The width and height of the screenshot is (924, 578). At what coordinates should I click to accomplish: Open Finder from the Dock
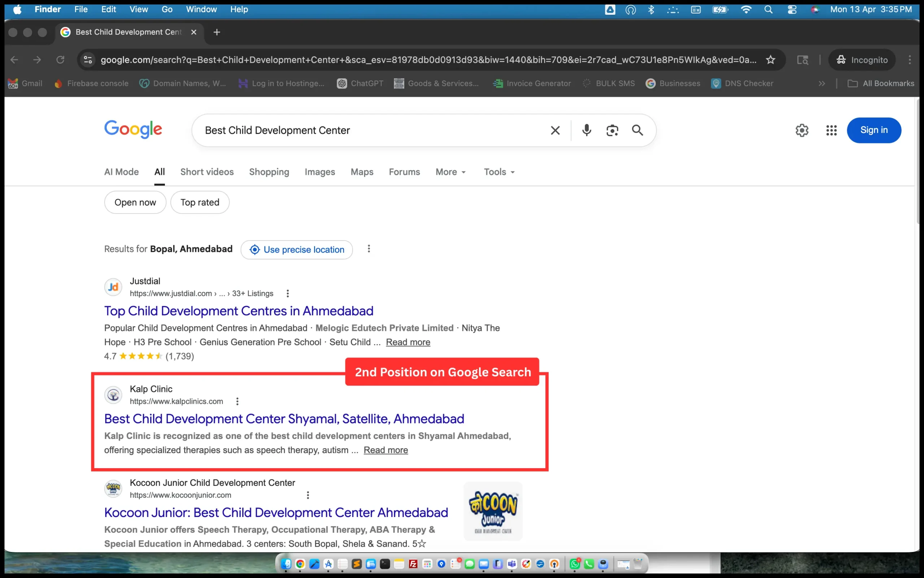[286, 564]
